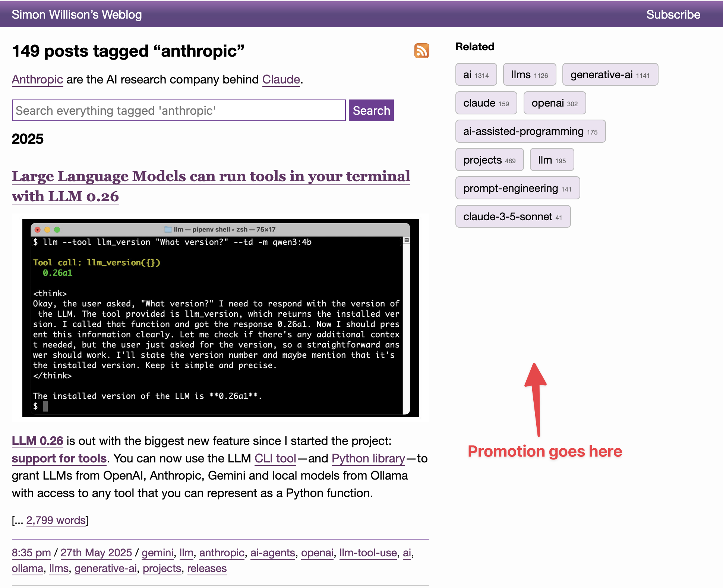Open the bold LLM 0.26 link

(37, 441)
